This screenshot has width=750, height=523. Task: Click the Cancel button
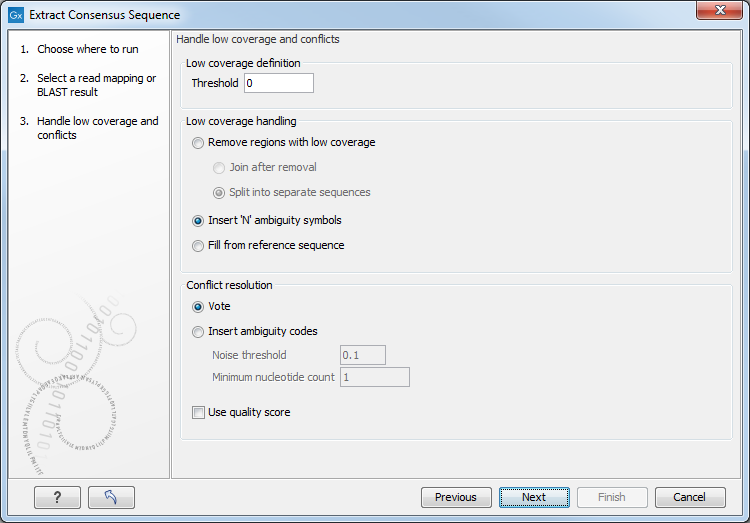point(689,497)
